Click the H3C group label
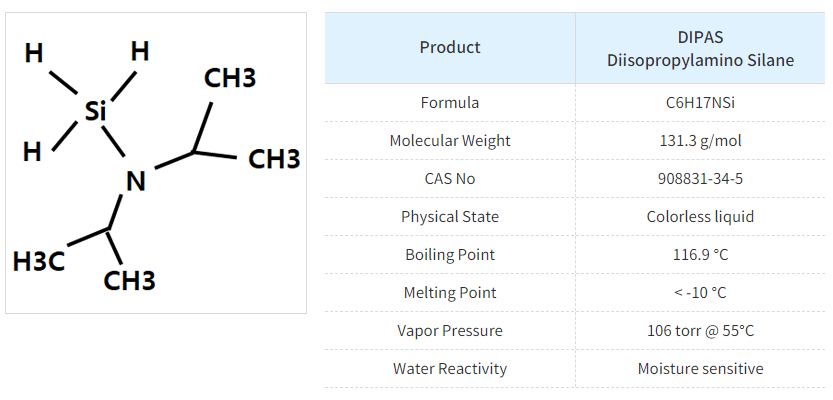 tap(39, 262)
